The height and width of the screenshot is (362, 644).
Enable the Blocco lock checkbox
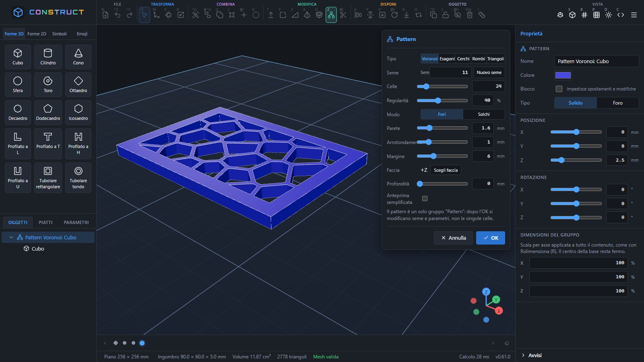pyautogui.click(x=559, y=89)
